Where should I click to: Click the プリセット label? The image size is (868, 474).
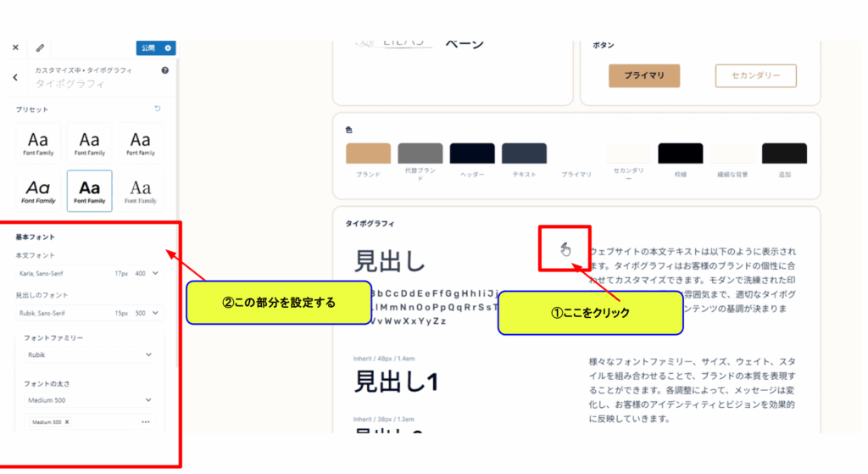(31, 109)
